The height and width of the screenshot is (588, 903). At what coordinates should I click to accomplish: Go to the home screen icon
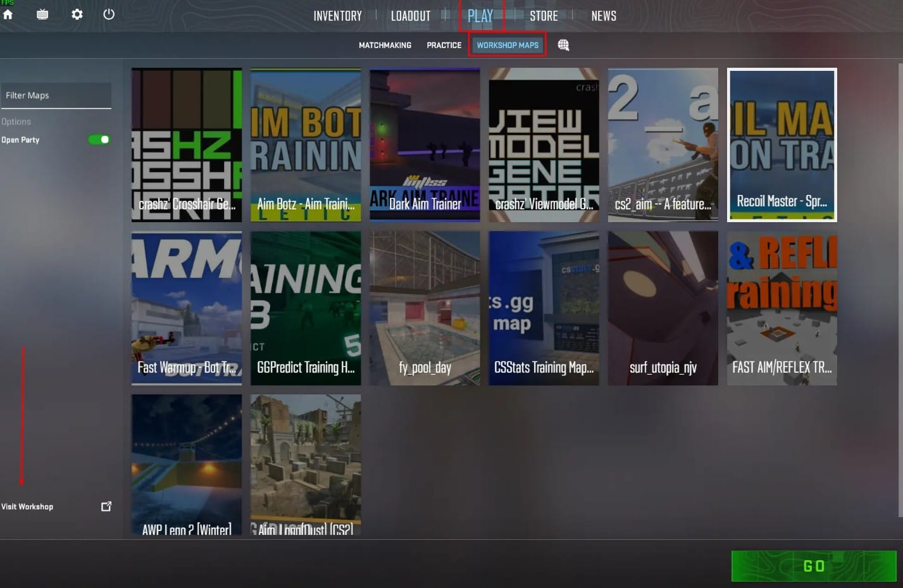(8, 15)
